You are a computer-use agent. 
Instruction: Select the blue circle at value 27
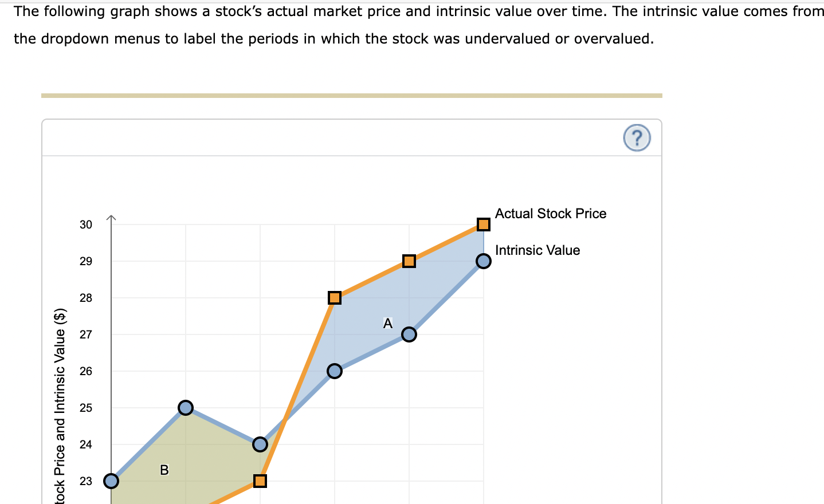pos(409,334)
